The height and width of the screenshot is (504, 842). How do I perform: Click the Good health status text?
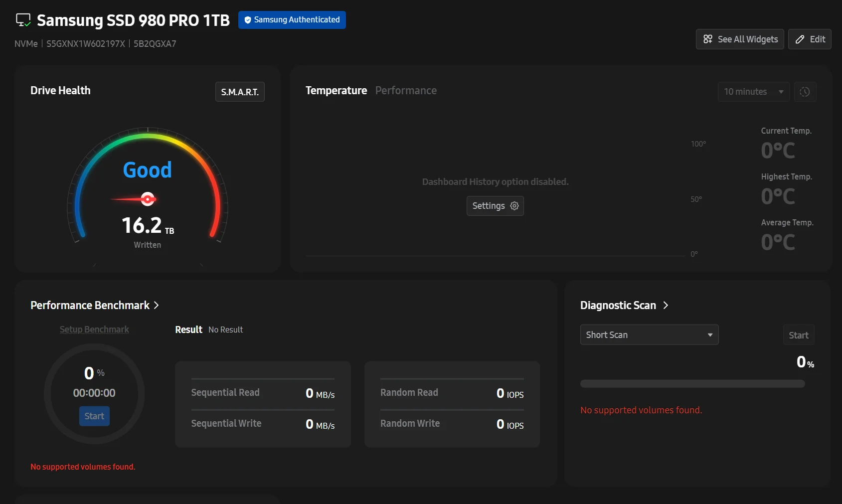(148, 170)
